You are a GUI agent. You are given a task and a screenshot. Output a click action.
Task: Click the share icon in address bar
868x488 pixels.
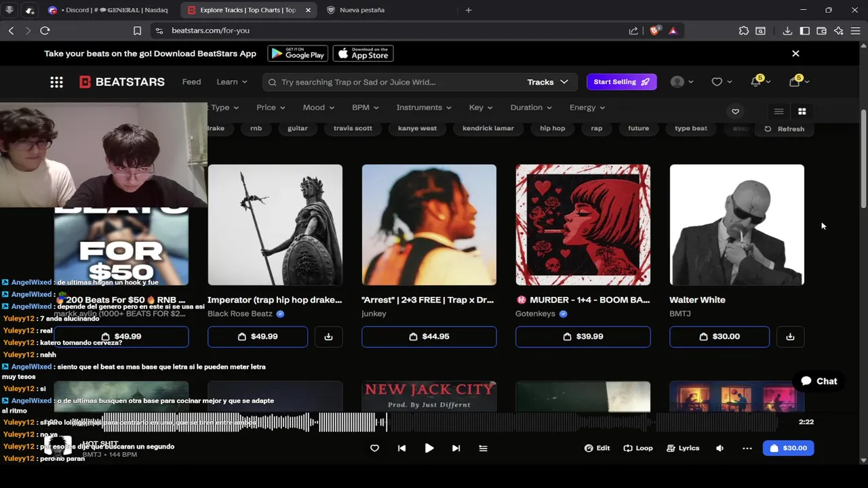(633, 30)
